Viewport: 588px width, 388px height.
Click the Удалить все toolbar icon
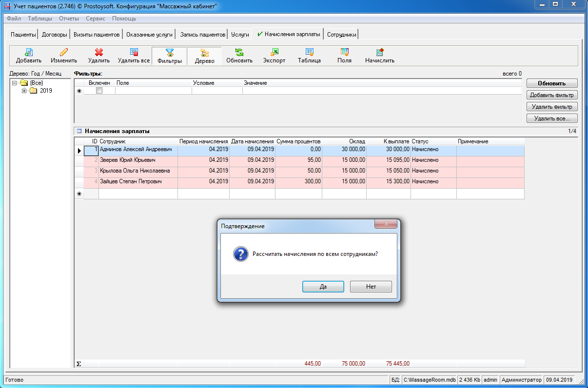pos(134,53)
